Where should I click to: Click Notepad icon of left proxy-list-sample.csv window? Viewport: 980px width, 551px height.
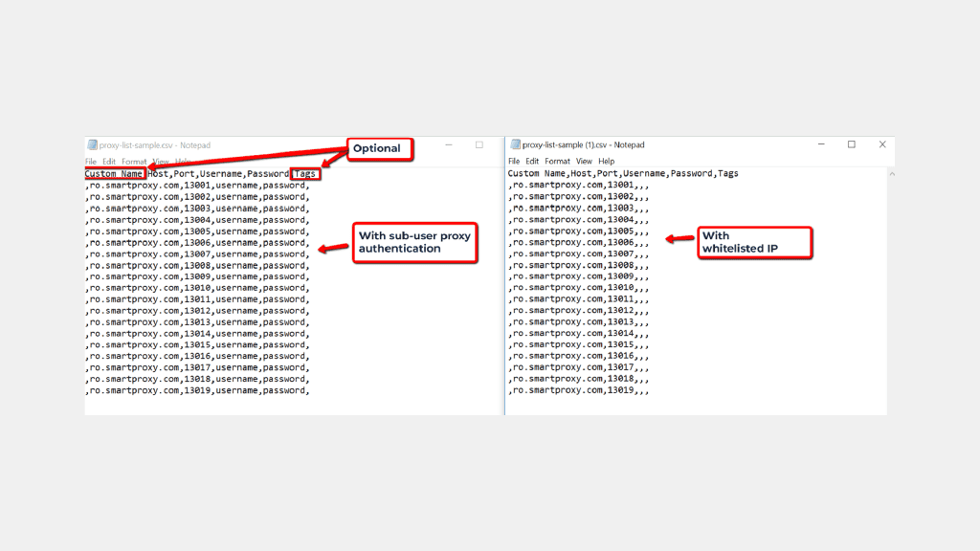[92, 145]
